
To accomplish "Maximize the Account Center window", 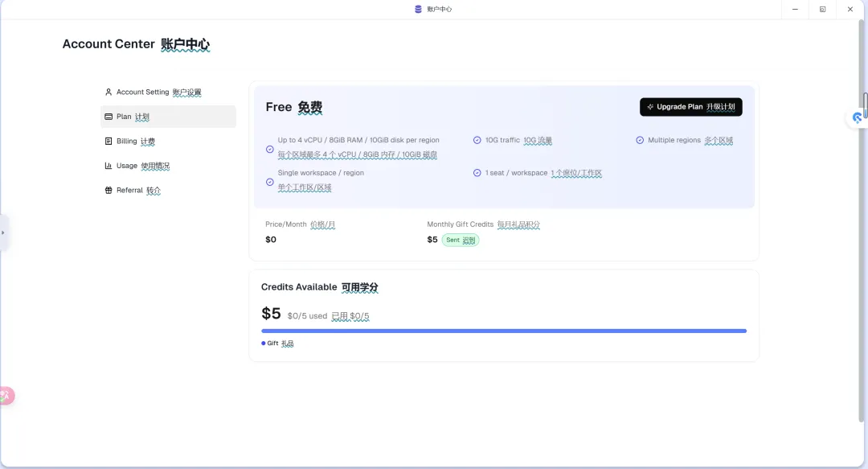I will tap(823, 10).
